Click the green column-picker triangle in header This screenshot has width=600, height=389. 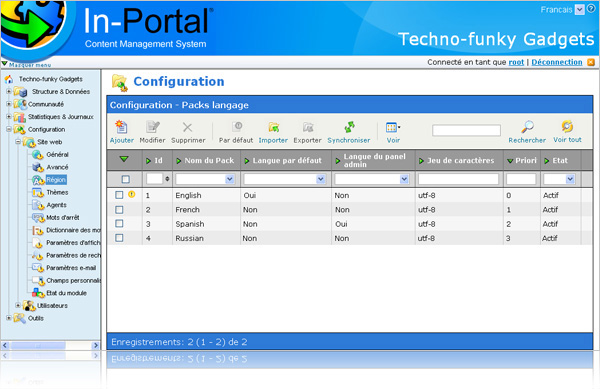pyautogui.click(x=124, y=159)
